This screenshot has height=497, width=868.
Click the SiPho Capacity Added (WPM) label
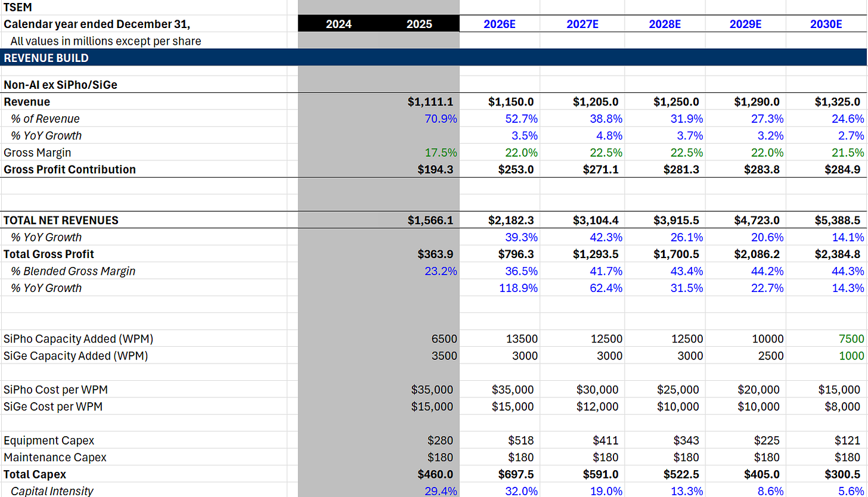click(x=78, y=338)
